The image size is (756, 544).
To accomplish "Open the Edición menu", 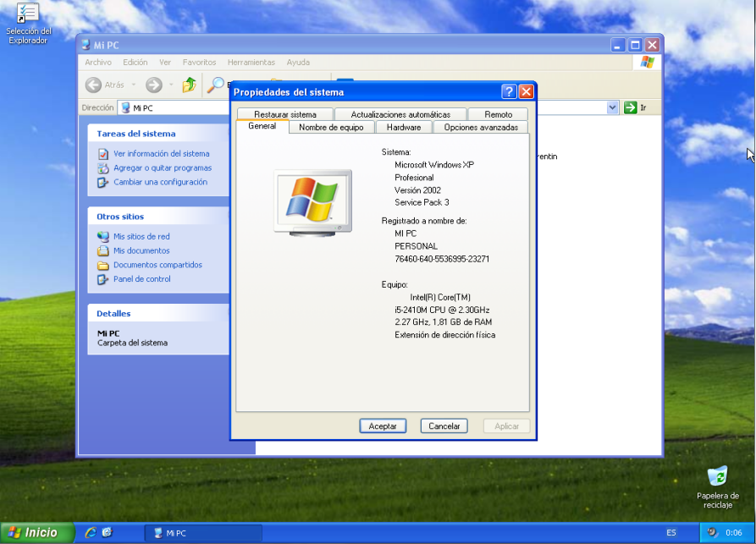I will 135,62.
